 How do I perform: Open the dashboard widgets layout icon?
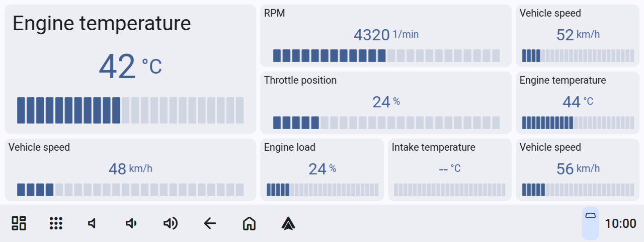coord(19,223)
